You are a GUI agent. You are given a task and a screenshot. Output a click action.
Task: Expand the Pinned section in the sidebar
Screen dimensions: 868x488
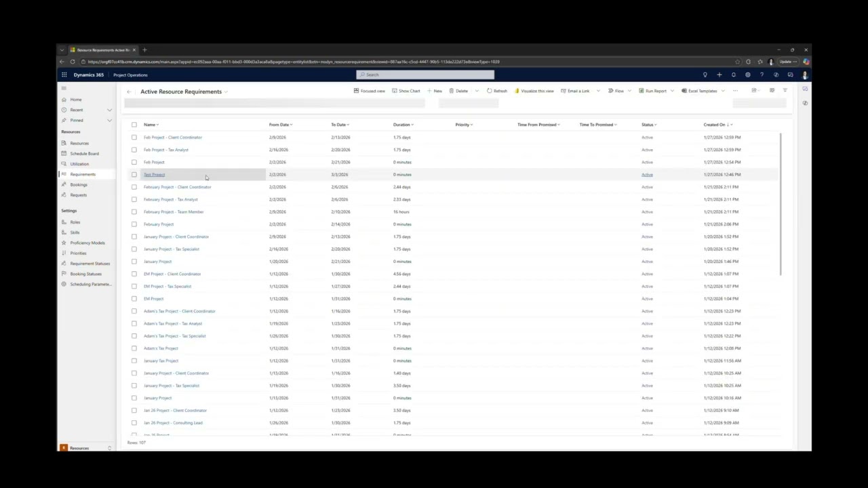click(x=109, y=120)
